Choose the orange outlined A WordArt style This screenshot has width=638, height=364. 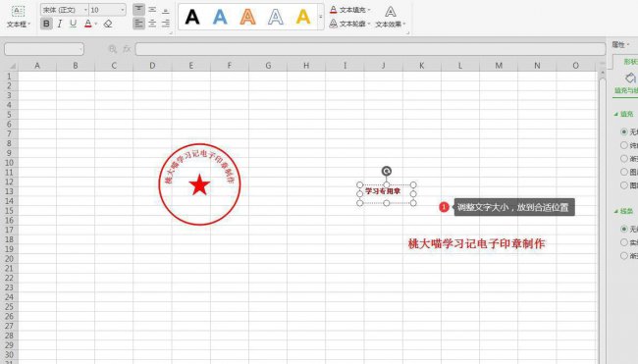tap(247, 17)
